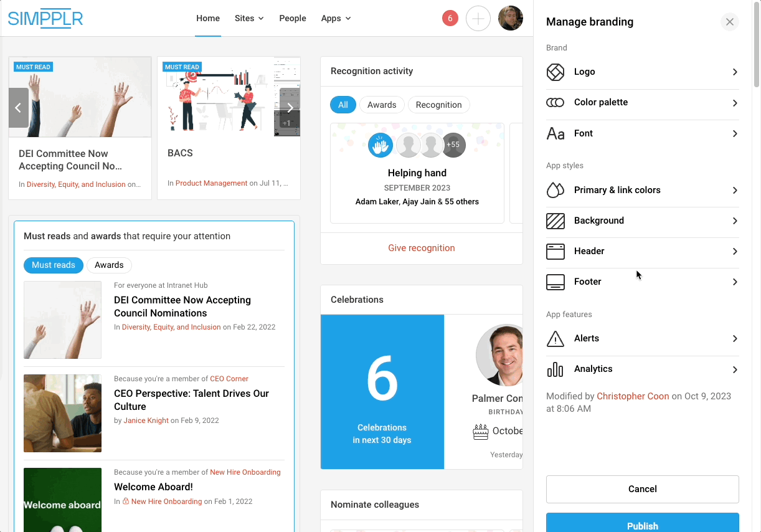
Task: Expand the Footer settings chevron
Action: click(735, 282)
